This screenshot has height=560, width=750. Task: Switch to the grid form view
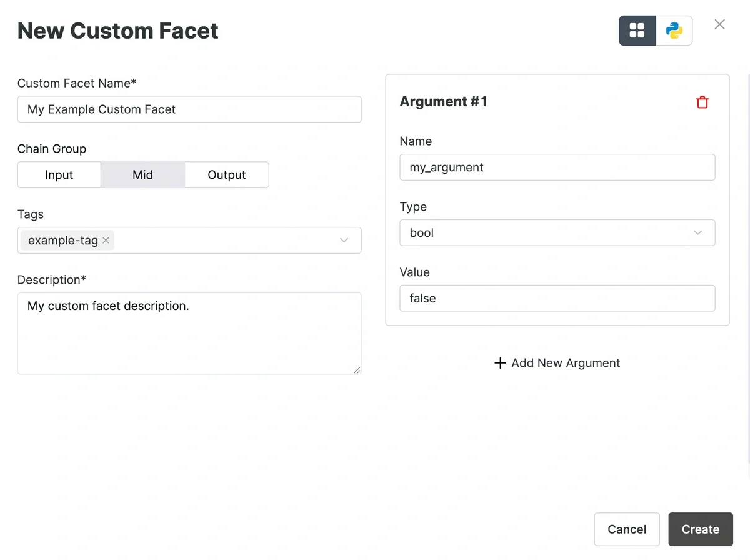637,31
